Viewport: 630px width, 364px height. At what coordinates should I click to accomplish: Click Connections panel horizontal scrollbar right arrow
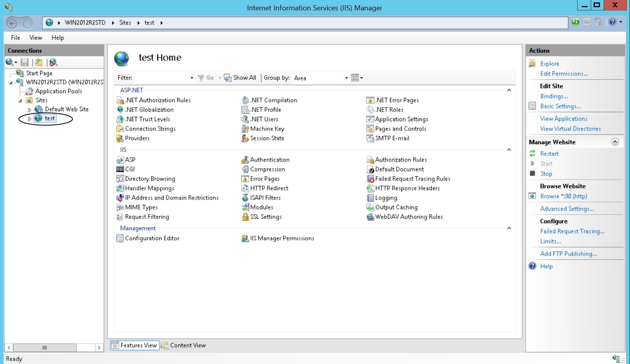pyautogui.click(x=99, y=348)
